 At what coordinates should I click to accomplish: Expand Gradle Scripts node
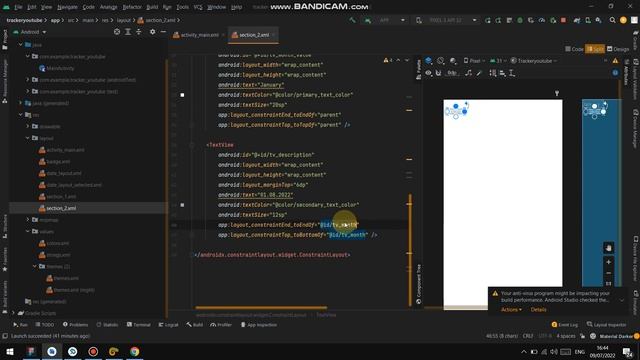13,313
